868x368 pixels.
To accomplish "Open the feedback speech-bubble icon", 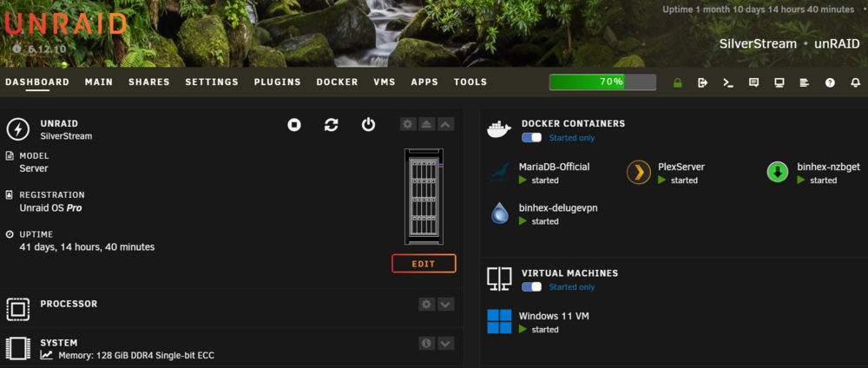I will point(753,82).
